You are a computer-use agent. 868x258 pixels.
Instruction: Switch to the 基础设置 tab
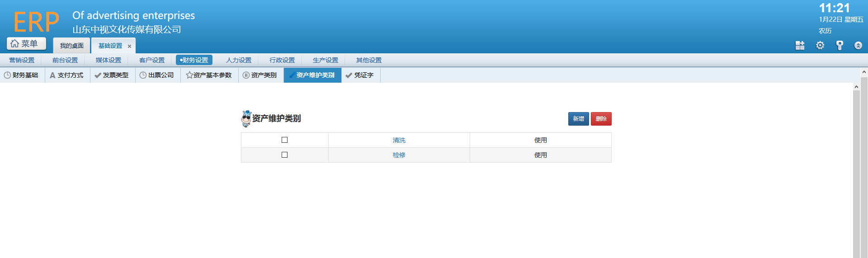point(110,46)
